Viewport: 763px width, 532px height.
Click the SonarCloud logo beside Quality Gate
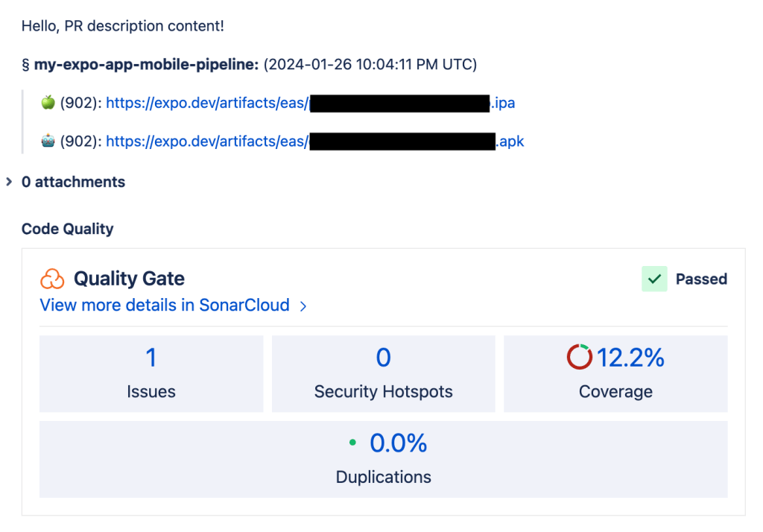point(52,279)
